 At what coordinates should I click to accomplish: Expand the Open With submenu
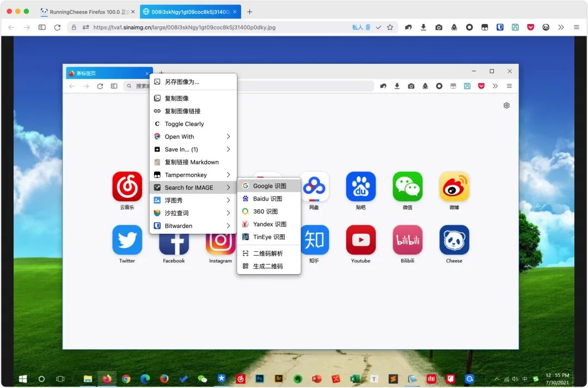coord(193,137)
